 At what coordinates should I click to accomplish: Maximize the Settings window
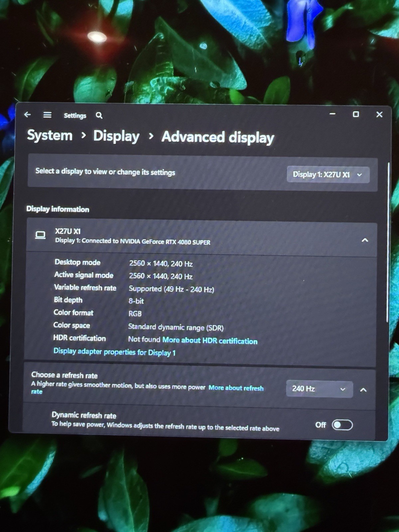tap(356, 114)
